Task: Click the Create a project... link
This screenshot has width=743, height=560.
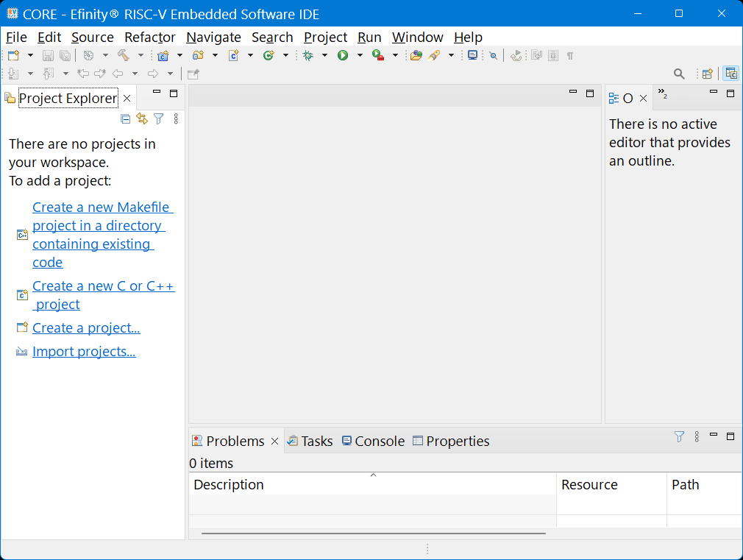Action: click(x=86, y=328)
